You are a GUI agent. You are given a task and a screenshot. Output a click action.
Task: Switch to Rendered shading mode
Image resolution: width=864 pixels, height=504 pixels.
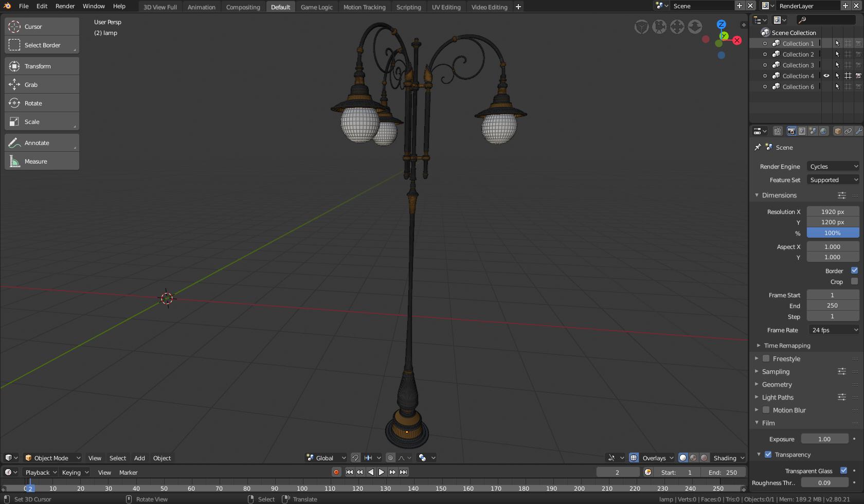click(704, 458)
